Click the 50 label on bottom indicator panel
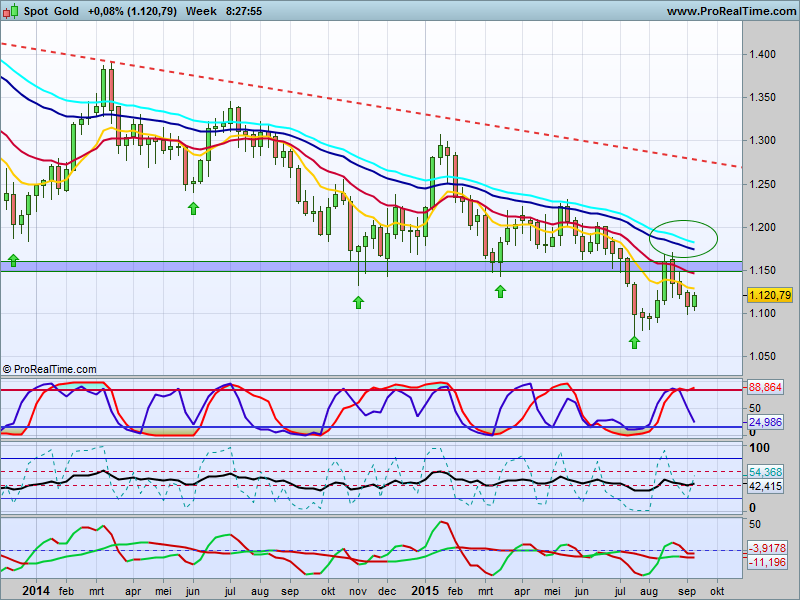 (x=755, y=524)
